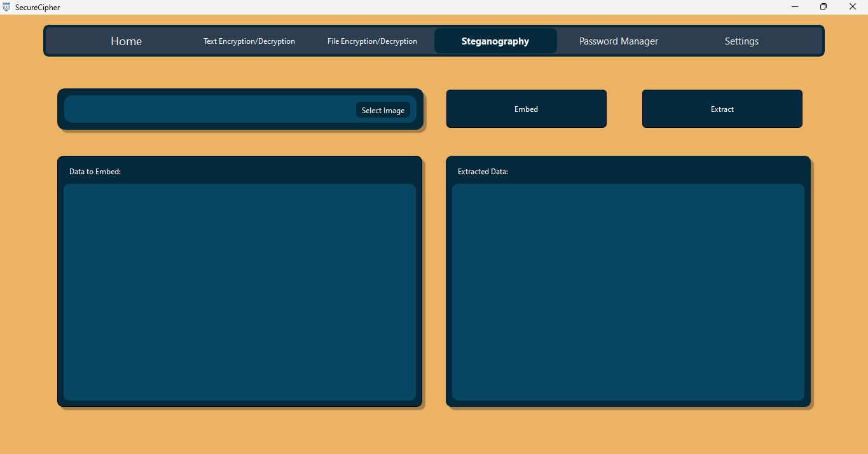868x454 pixels.
Task: Click the SecureCipher window title text
Action: pos(38,8)
